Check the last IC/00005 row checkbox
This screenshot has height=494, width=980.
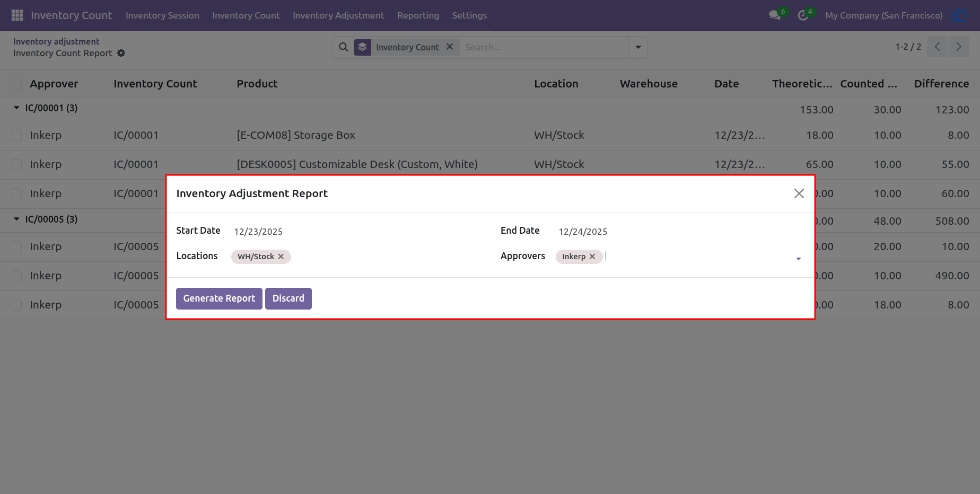point(16,305)
